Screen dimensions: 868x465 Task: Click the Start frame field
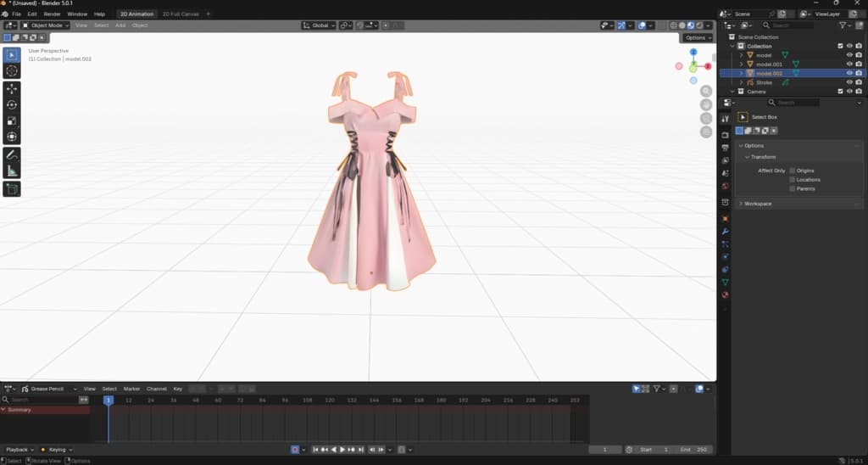656,450
